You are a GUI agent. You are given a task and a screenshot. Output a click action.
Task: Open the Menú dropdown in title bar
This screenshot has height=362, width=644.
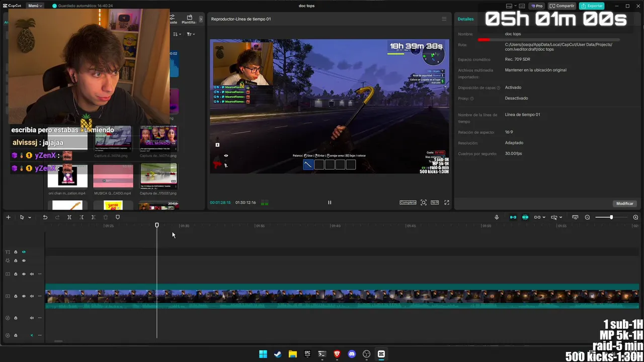tap(35, 6)
